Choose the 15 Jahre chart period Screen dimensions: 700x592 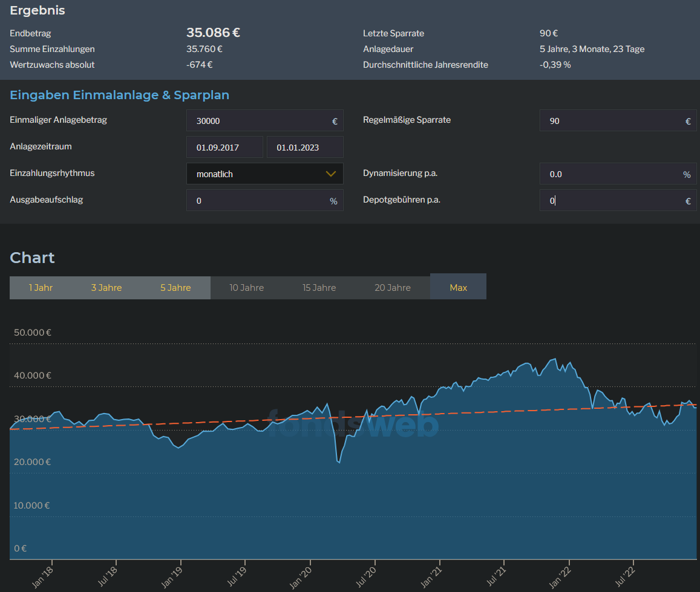(319, 288)
